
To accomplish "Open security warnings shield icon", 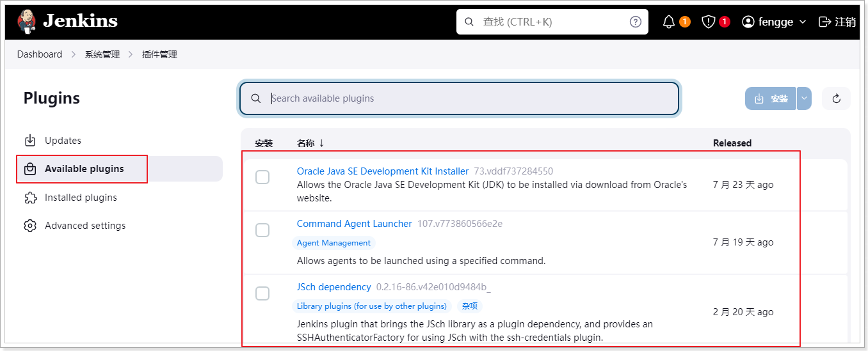I will coord(709,22).
